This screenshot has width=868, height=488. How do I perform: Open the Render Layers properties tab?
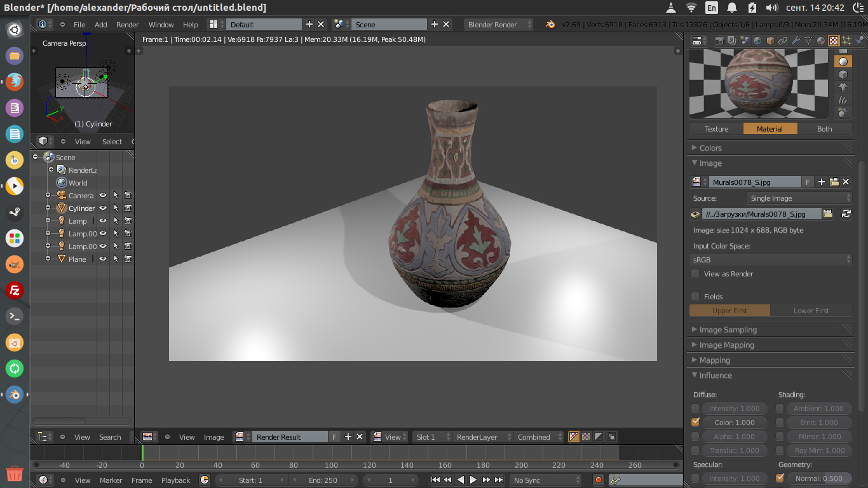point(732,41)
